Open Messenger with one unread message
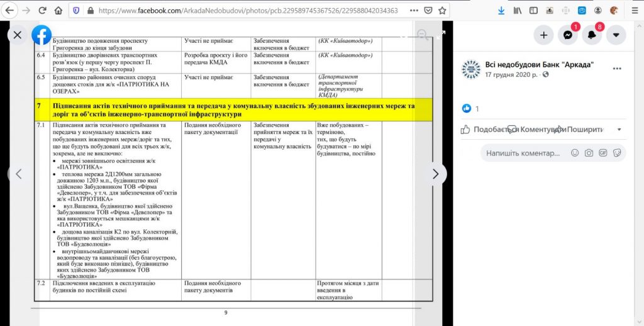 point(568,35)
